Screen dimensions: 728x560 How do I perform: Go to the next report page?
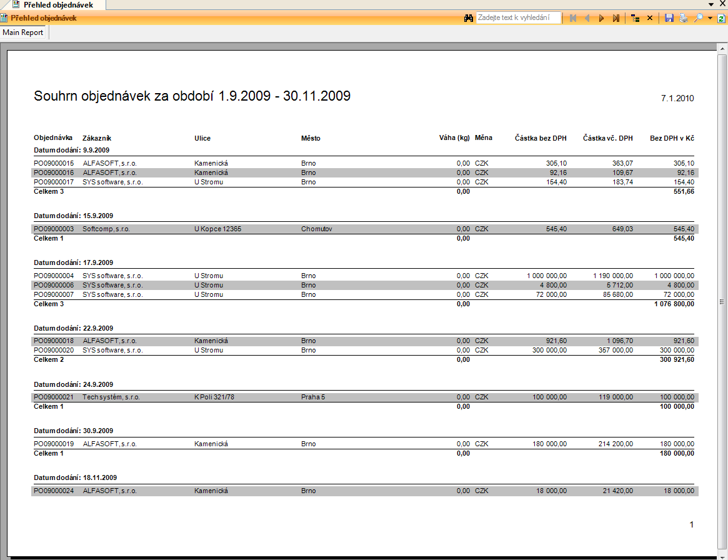[601, 18]
